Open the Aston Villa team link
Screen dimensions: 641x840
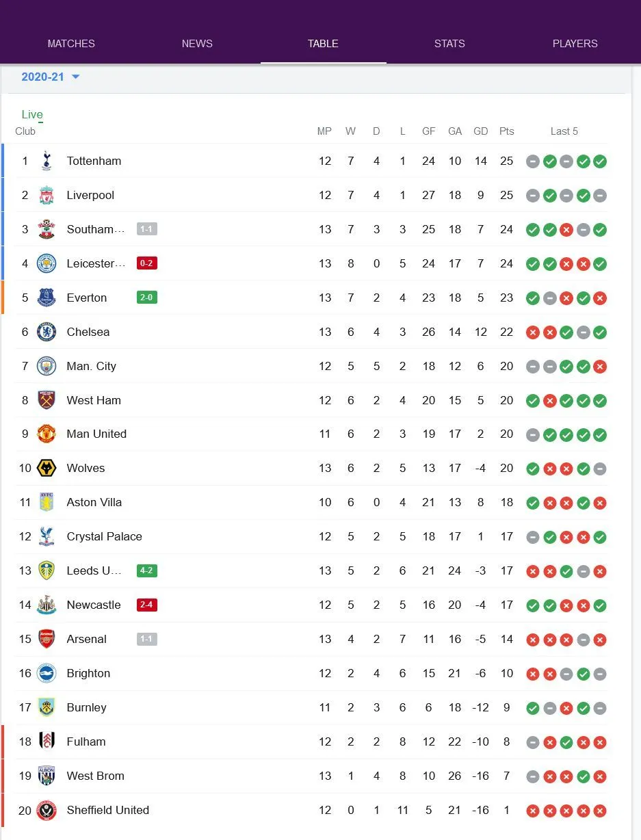[94, 503]
